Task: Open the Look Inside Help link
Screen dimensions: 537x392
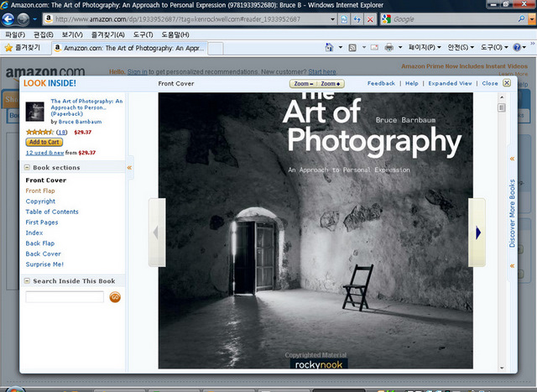Action: click(x=412, y=83)
